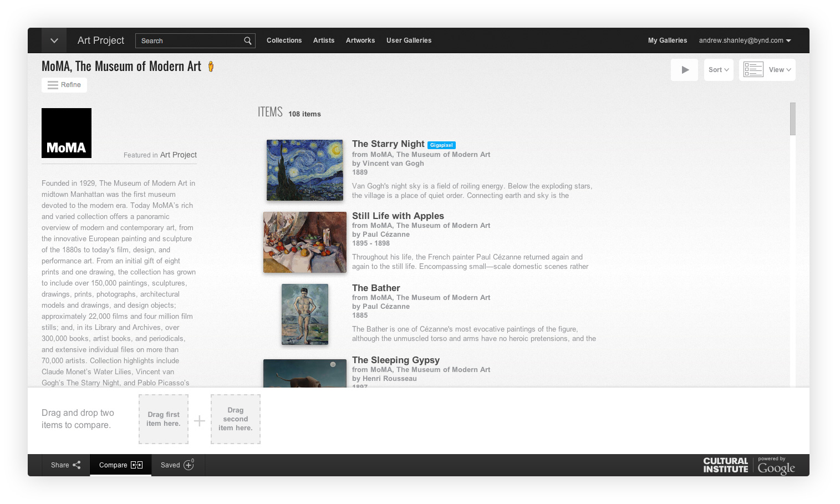Click the 'Drag and drop two items to compare' text

[78, 419]
